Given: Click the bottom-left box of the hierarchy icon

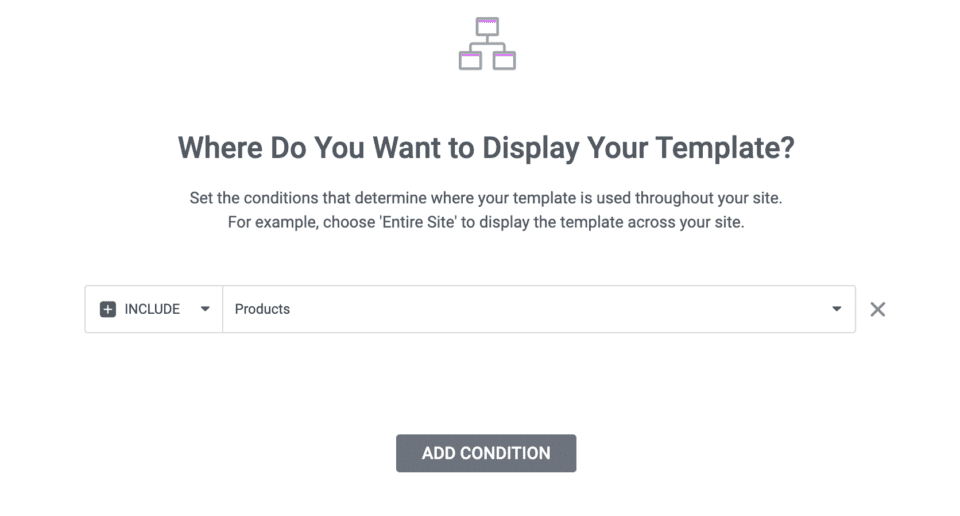Looking at the screenshot, I should tap(470, 60).
